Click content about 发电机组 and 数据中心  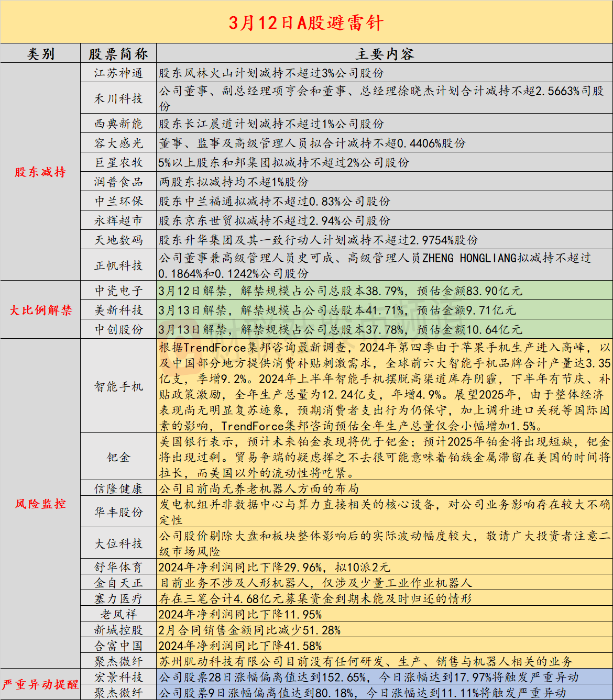pos(385,512)
